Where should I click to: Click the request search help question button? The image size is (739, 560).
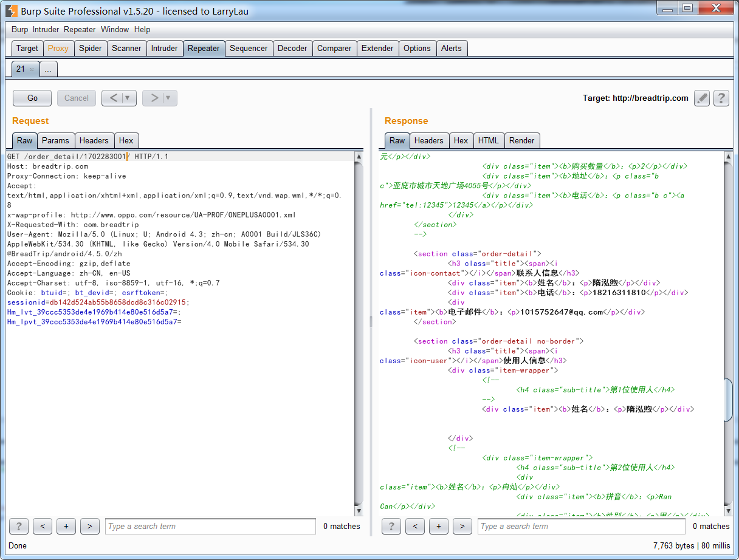coord(19,526)
